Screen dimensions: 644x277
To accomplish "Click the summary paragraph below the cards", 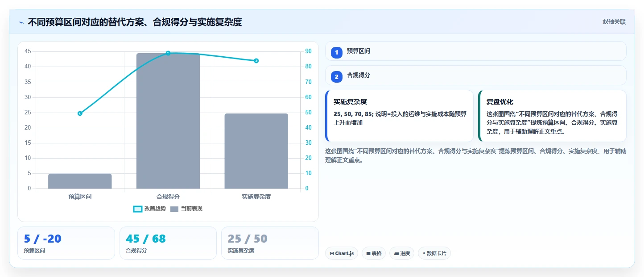I will coord(476,155).
